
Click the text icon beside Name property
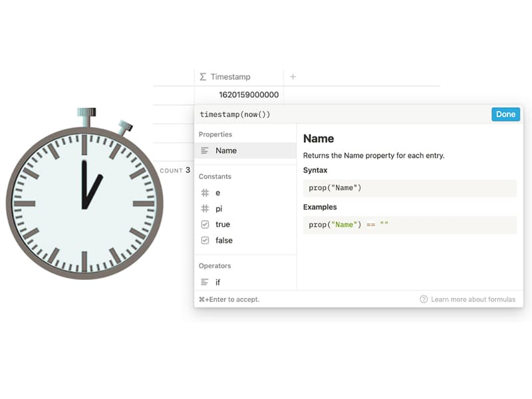click(x=205, y=151)
